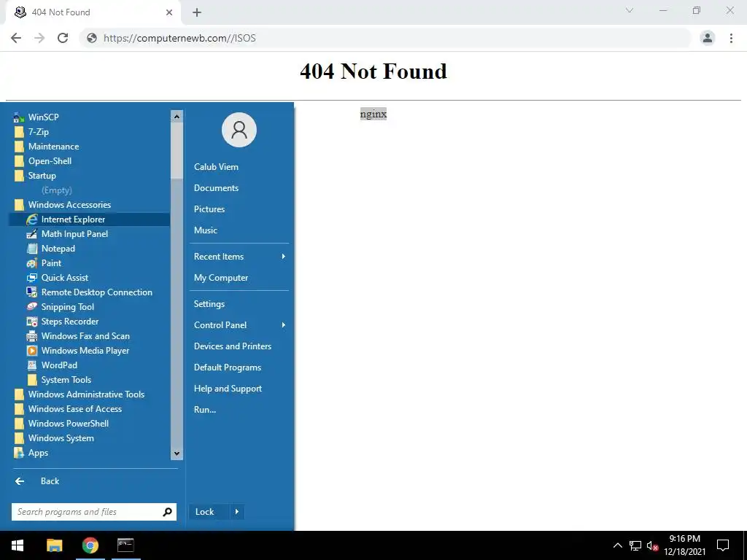Click the muted volume tray icon
The image size is (747, 560).
[653, 546]
